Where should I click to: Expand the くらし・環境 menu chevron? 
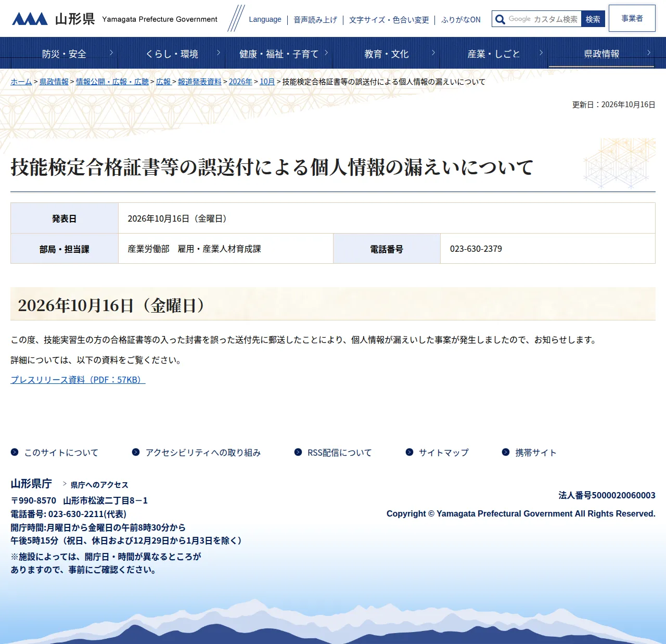pos(219,53)
